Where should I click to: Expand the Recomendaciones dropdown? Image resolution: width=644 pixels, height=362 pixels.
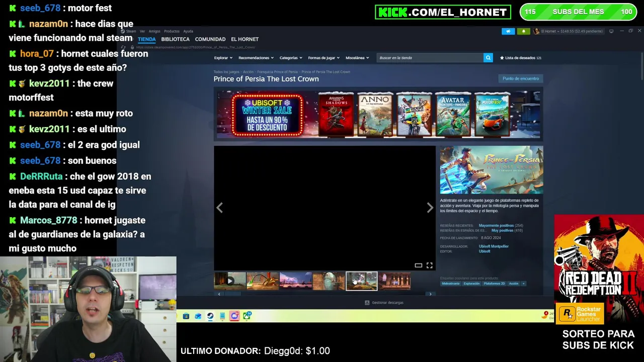point(256,58)
